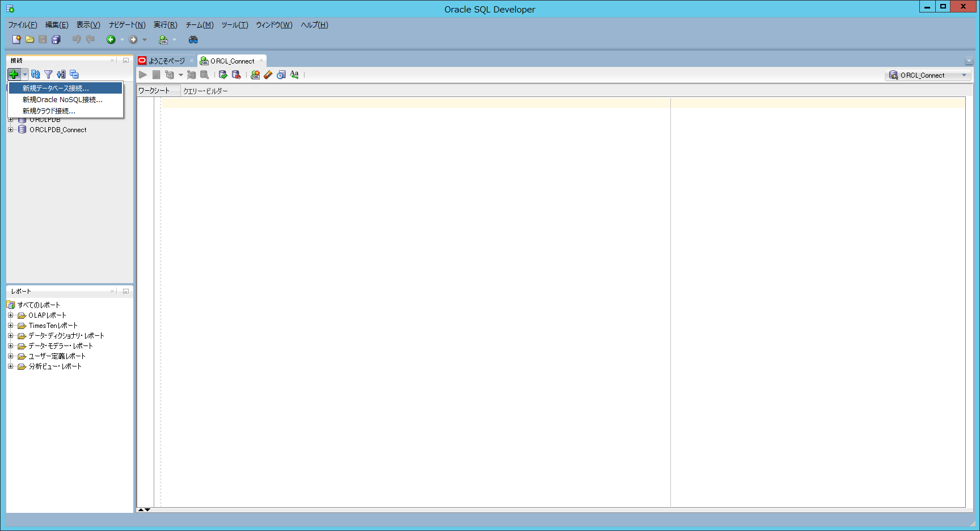Click the New file icon in main toolbar
The image size is (980, 531).
(16, 39)
